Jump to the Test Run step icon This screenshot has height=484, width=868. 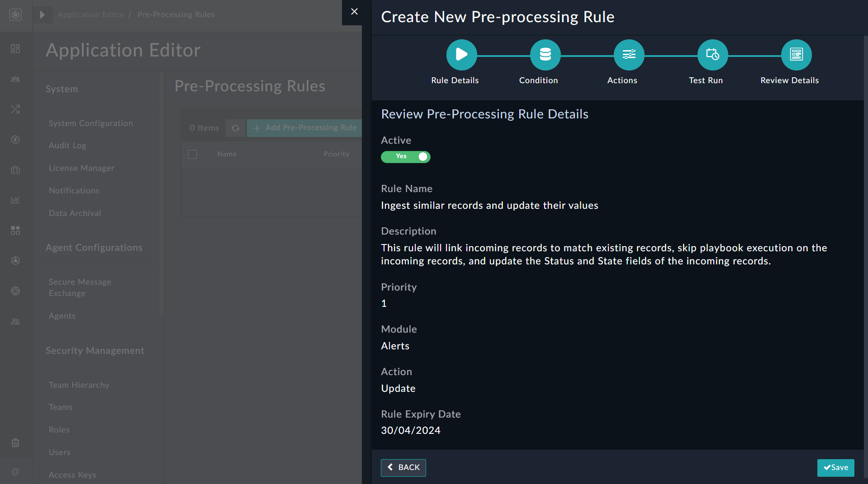click(712, 55)
